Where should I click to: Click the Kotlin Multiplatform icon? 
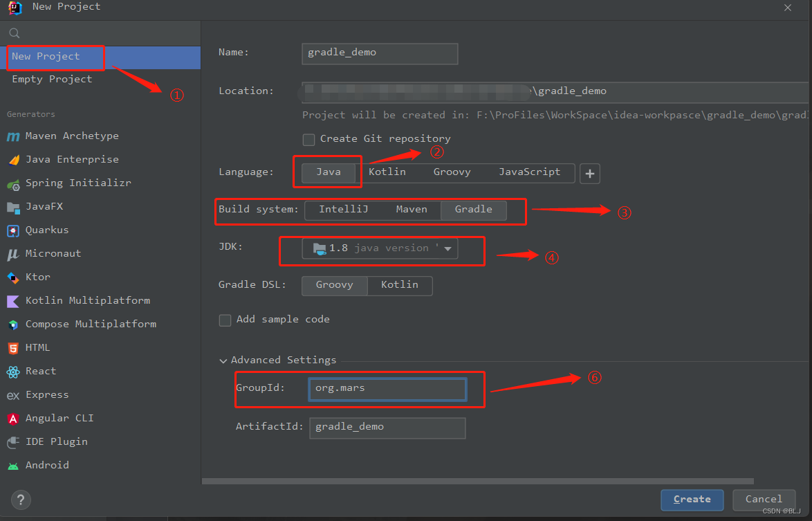[13, 301]
